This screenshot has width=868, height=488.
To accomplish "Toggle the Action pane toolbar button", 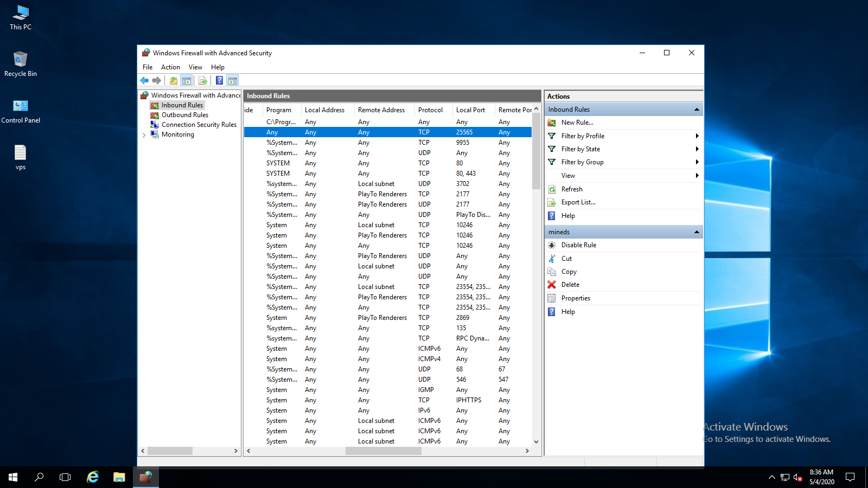I will click(233, 81).
